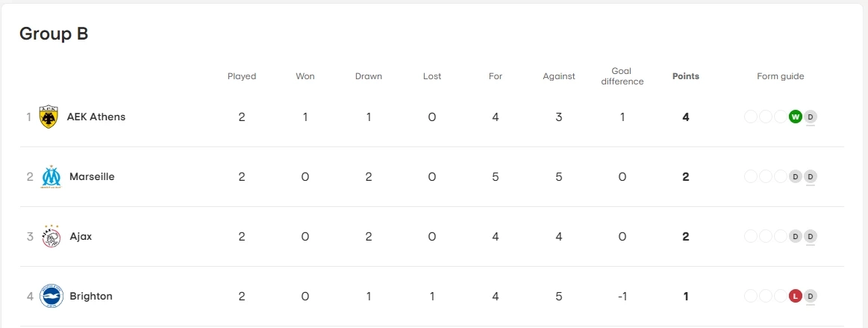Screen dimensions: 868x328
Task: Click AEK Athens green win form badge
Action: pyautogui.click(x=796, y=117)
